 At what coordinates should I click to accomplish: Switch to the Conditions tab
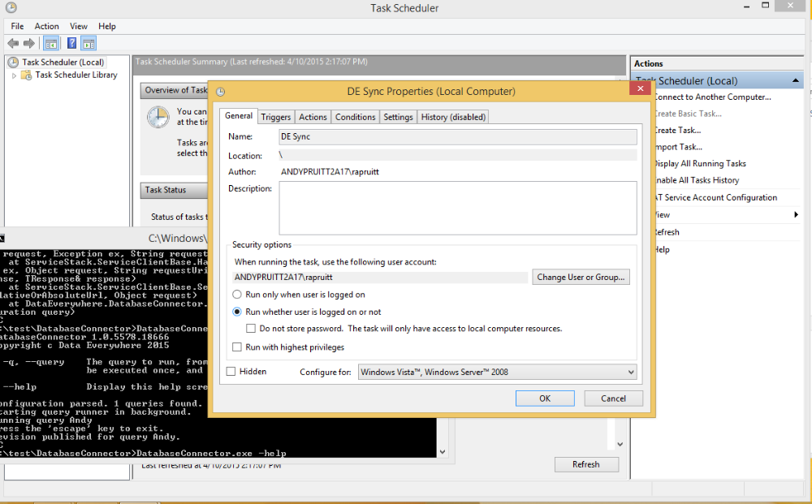356,117
